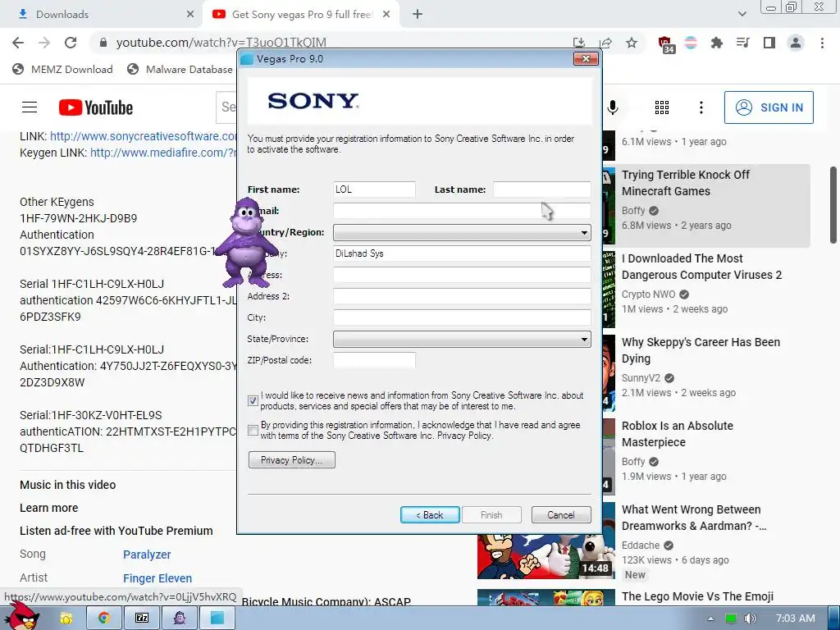The image size is (840, 630).
Task: Click the Company field containing DiLshad Sys
Action: (x=462, y=253)
